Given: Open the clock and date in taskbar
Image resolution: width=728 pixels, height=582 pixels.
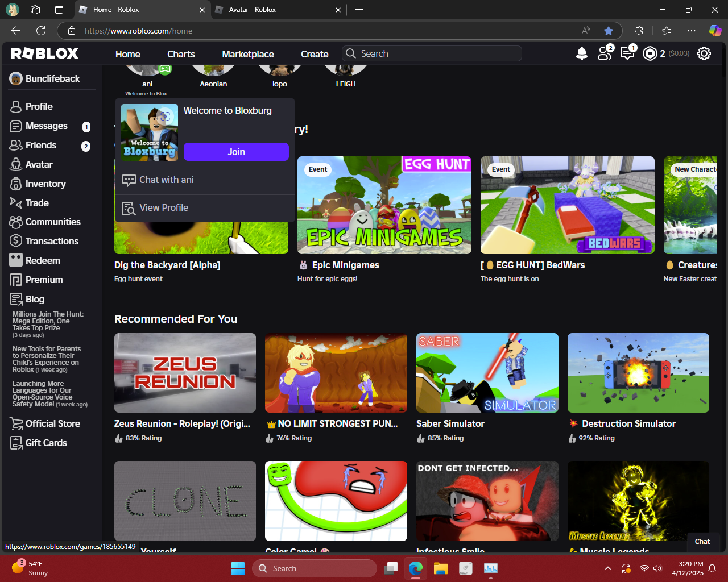Looking at the screenshot, I should 688,568.
